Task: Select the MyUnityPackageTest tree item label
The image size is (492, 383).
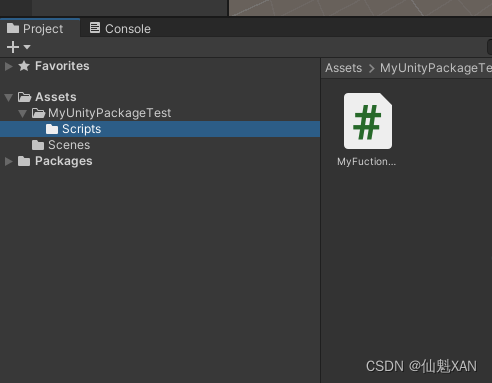Action: 110,113
